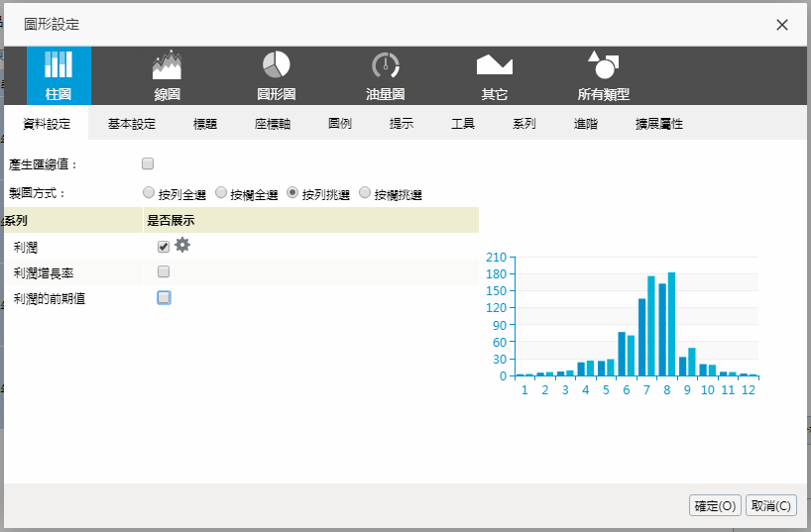Enable the 產生匯總值 checkbox
811x532 pixels.
point(148,163)
